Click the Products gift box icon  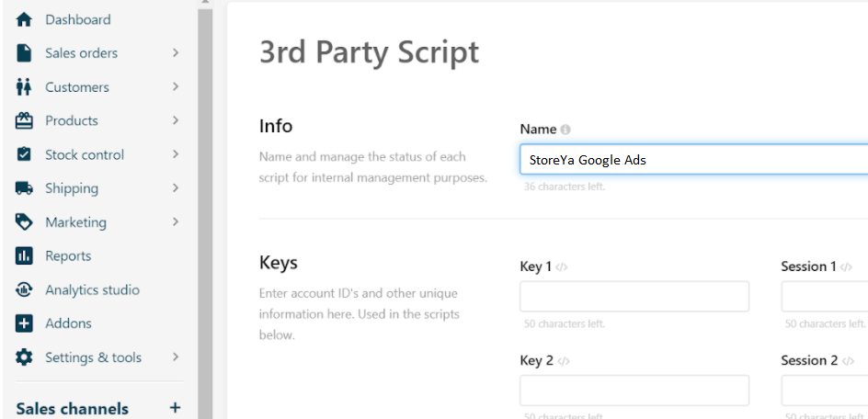click(25, 120)
